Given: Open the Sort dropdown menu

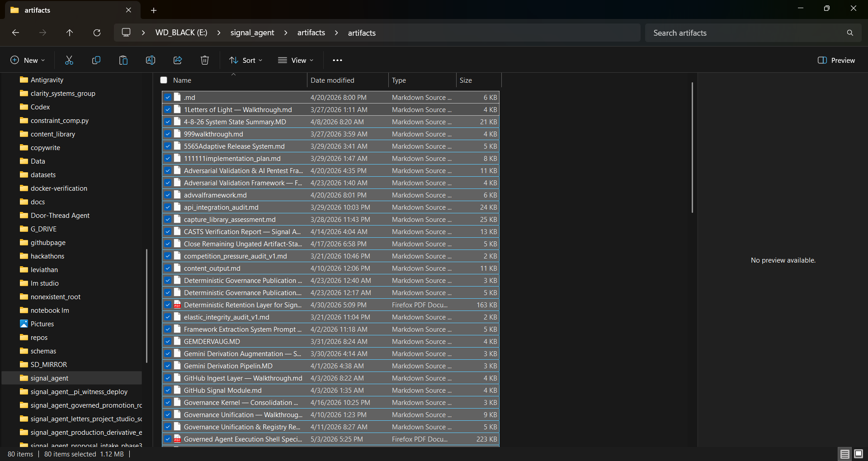Looking at the screenshot, I should 246,60.
